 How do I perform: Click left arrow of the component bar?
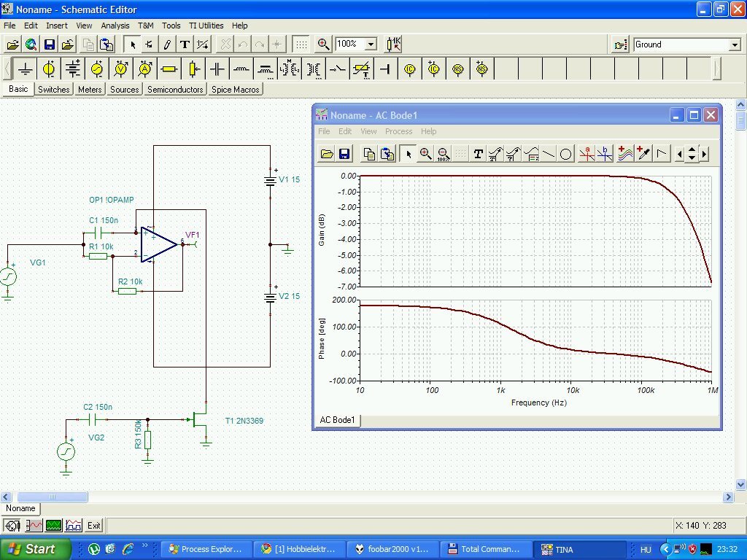[x=7, y=69]
